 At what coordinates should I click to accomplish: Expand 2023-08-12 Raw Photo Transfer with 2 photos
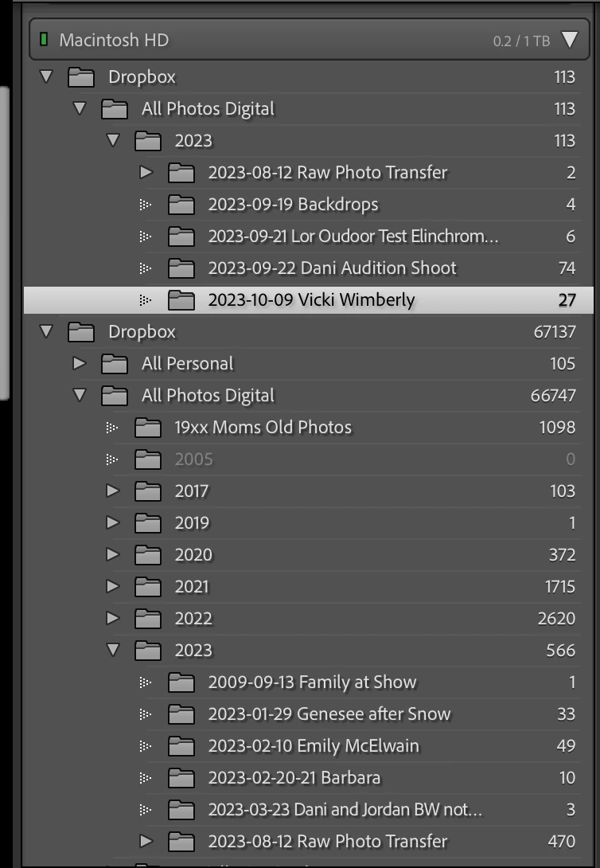pos(146,172)
